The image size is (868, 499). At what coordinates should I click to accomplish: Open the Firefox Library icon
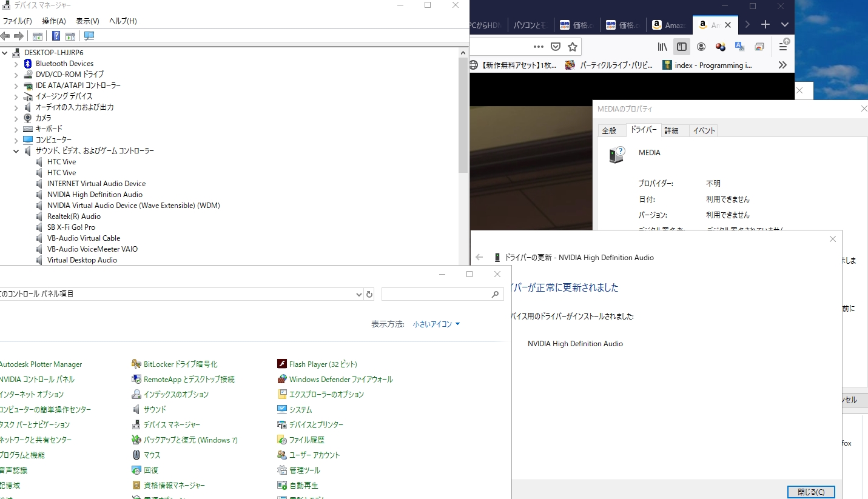coord(662,47)
